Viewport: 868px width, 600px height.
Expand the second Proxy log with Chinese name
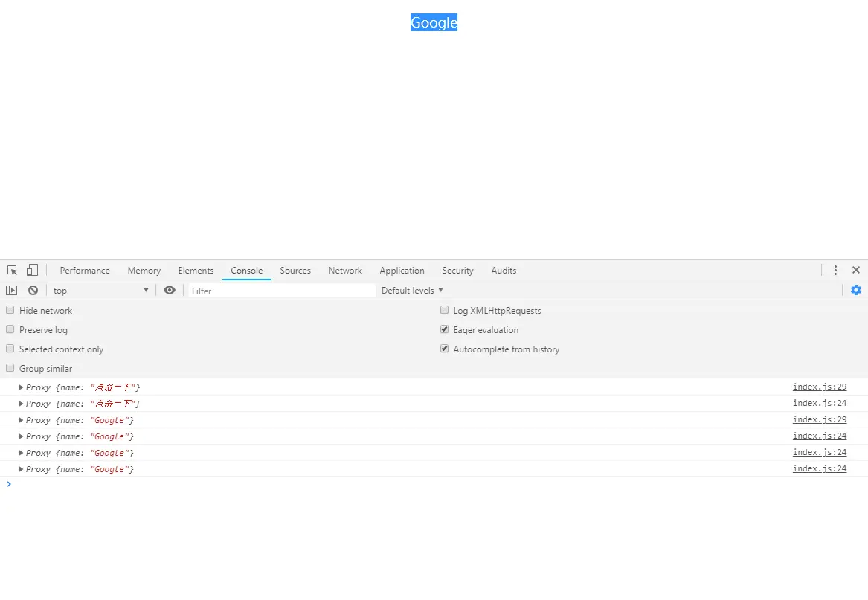21,404
